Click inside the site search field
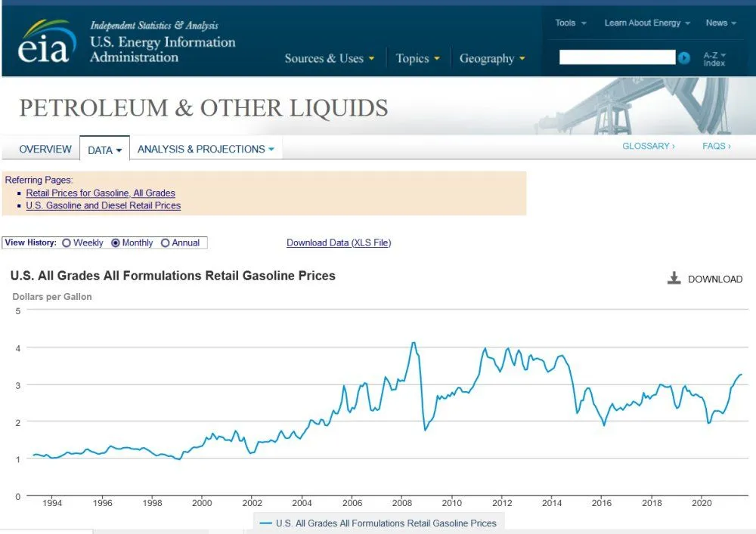 (616, 57)
